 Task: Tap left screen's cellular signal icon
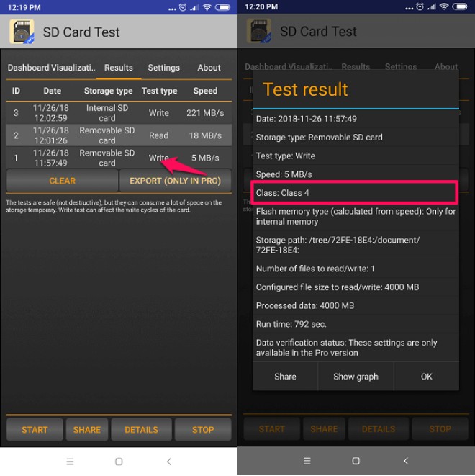pos(194,8)
